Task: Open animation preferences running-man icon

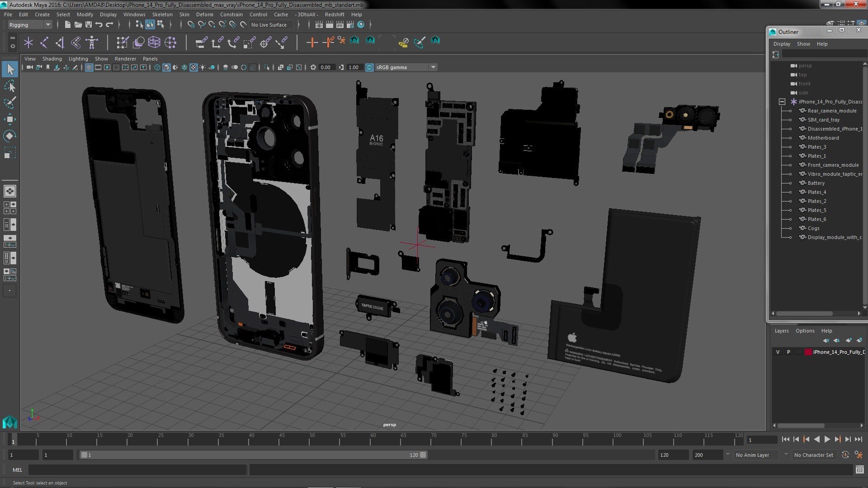Action: (x=859, y=455)
